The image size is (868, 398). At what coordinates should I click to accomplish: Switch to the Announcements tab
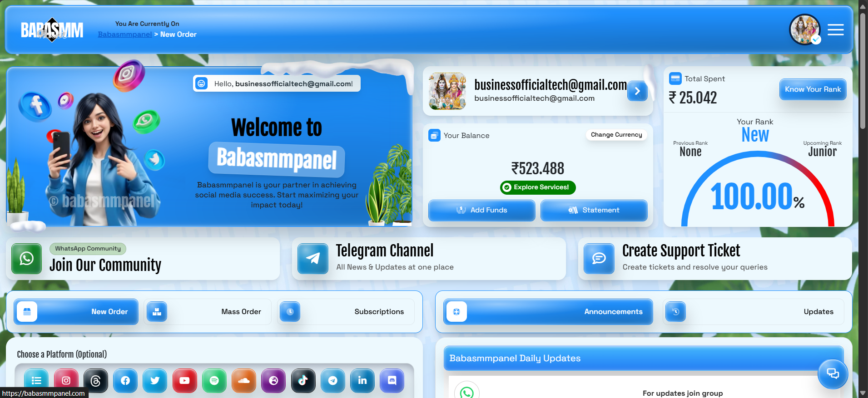[548, 312]
